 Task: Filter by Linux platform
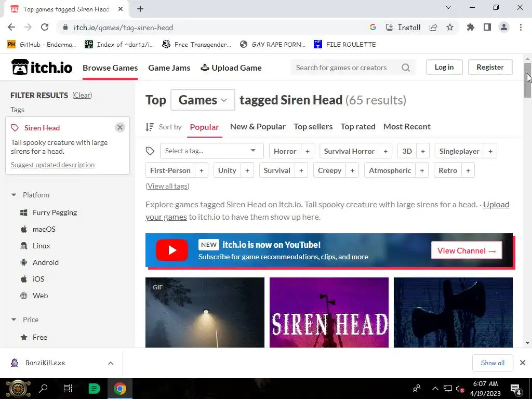pos(35,246)
